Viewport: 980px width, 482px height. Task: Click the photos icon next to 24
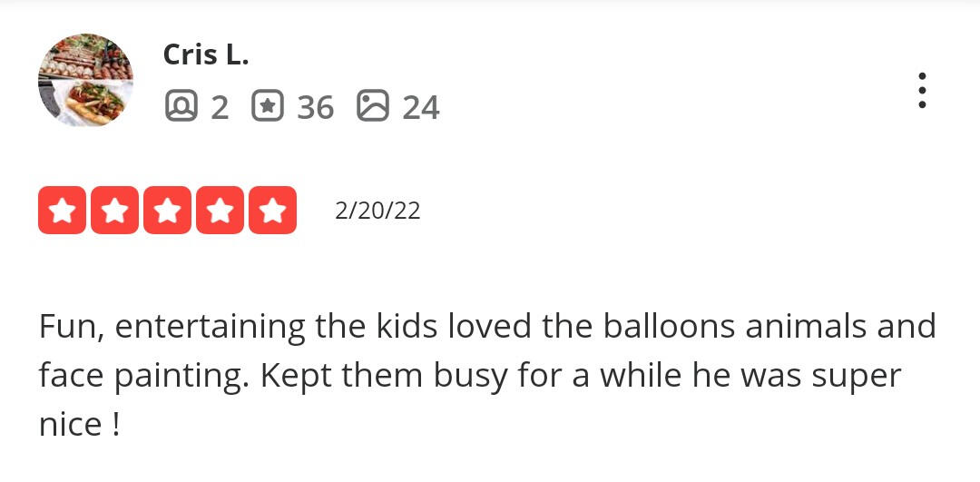click(x=373, y=107)
